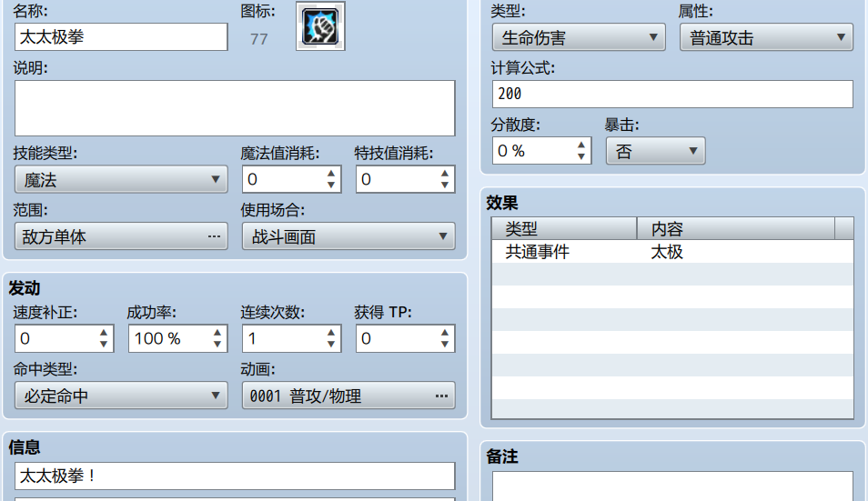Screen dimensions: 868x501
Task: Click the 太极 content cell
Action: tap(667, 252)
